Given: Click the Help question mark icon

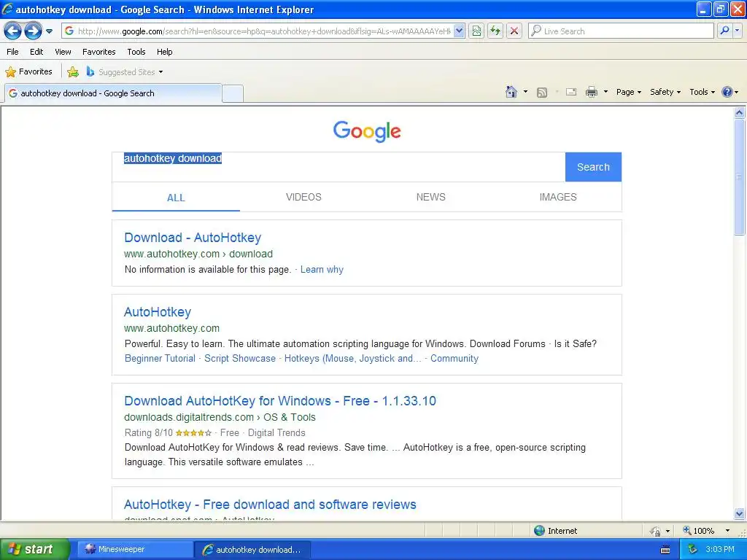Looking at the screenshot, I should (727, 92).
